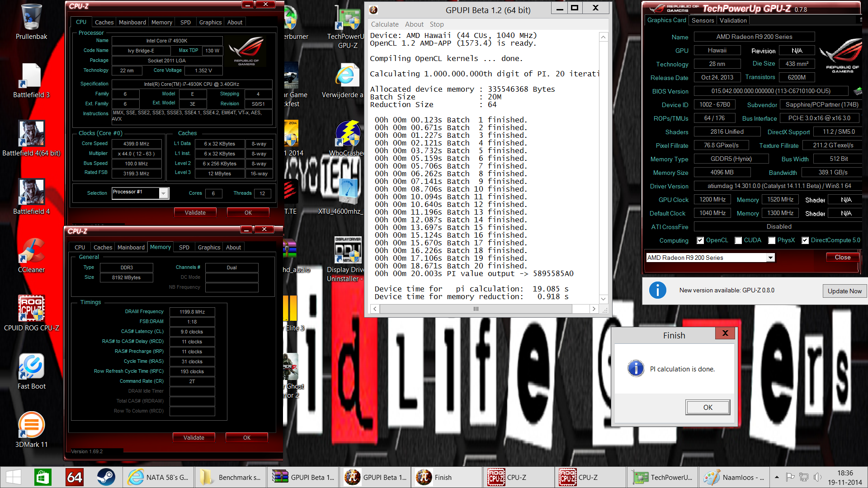868x488 pixels.
Task: Close the Finish dialog with X
Action: (x=725, y=333)
